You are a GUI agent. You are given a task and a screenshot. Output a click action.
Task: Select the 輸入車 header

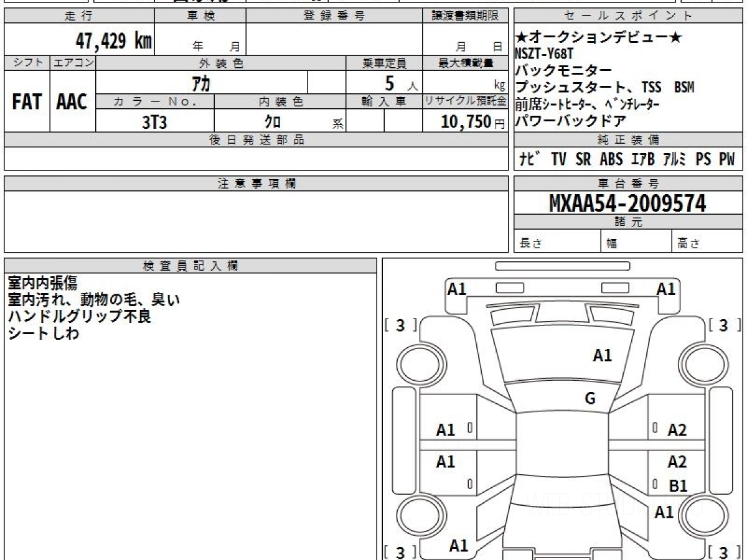click(x=384, y=102)
